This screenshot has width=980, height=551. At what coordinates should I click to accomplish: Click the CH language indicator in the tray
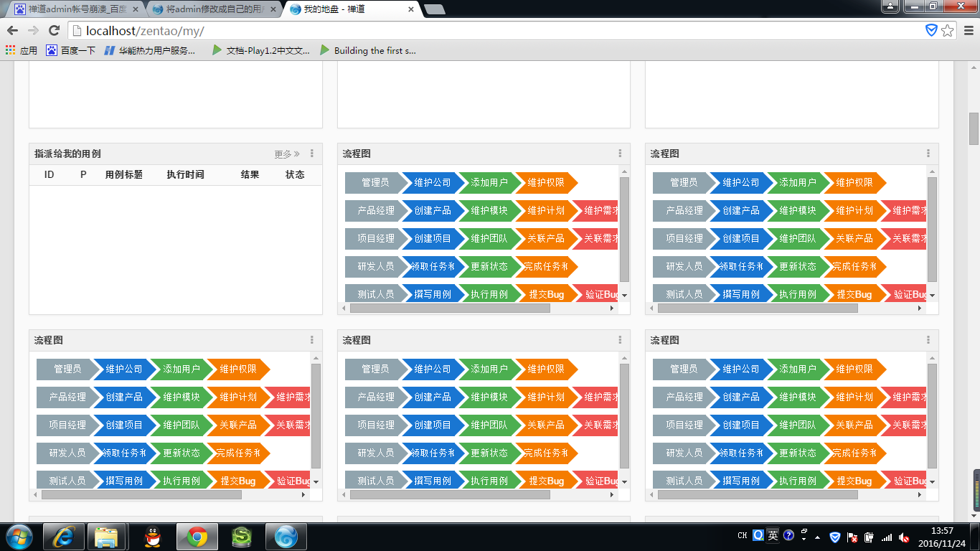click(743, 535)
